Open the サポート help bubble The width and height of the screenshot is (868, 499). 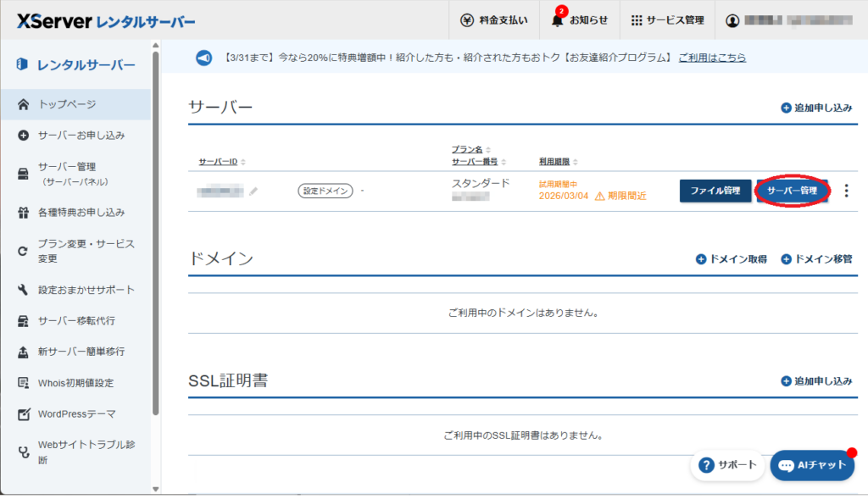pos(727,464)
